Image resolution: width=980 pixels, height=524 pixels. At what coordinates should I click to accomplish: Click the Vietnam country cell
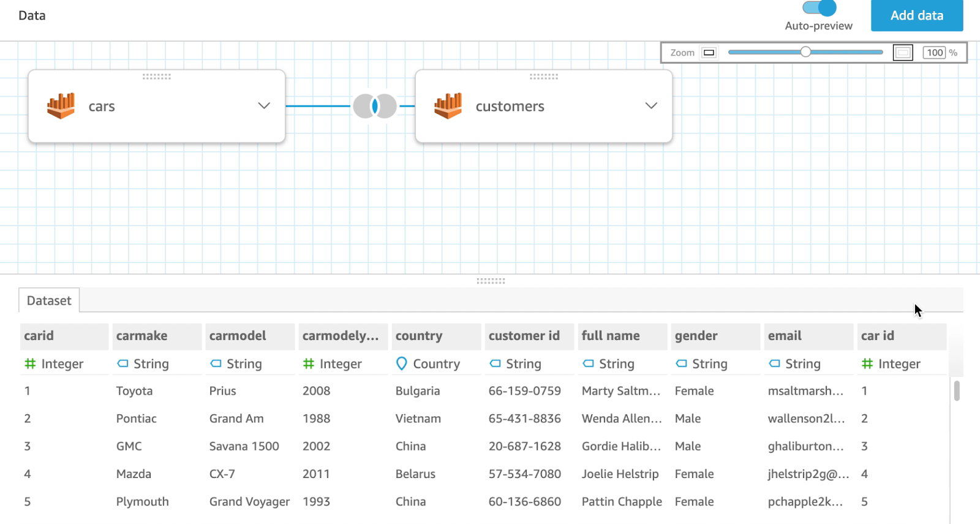[x=418, y=419]
